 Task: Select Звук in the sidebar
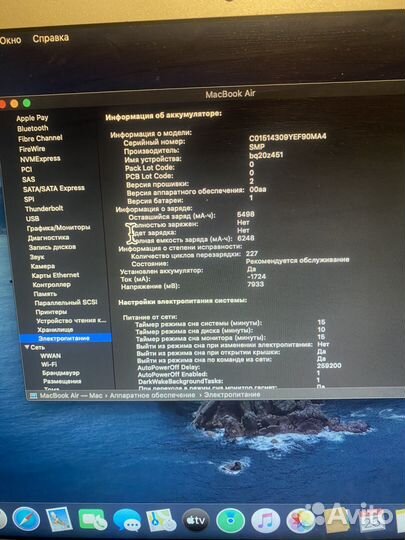37,257
